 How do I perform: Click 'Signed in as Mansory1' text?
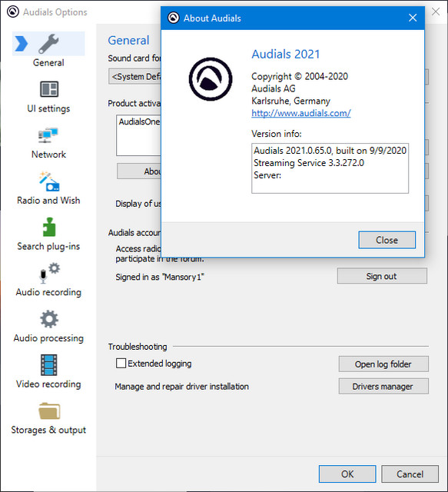(160, 277)
